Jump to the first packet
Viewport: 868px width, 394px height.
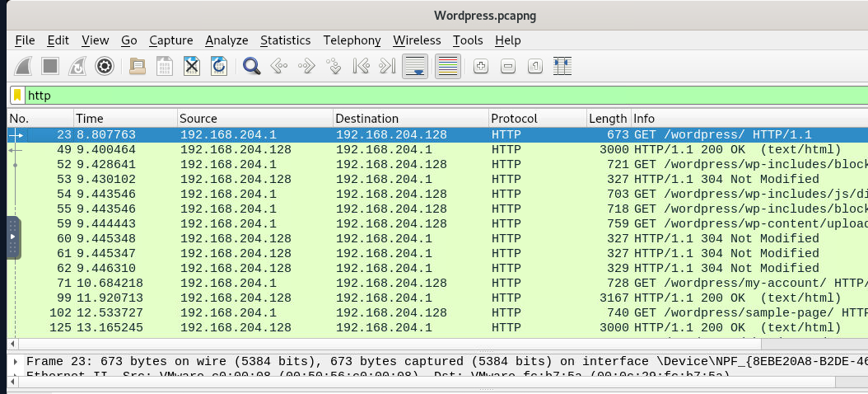[361, 67]
